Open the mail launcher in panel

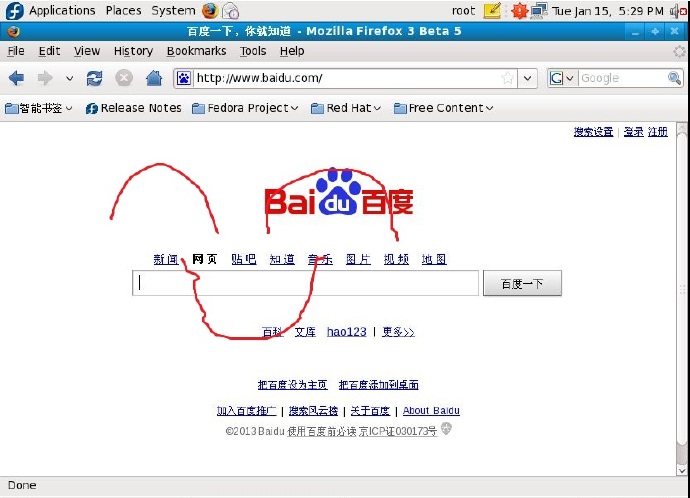(231, 11)
